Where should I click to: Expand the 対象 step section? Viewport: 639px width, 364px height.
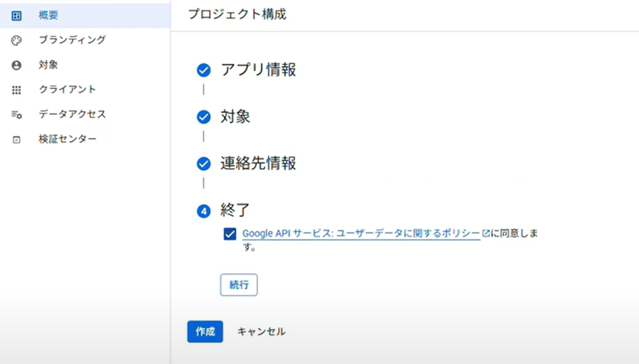pyautogui.click(x=235, y=116)
